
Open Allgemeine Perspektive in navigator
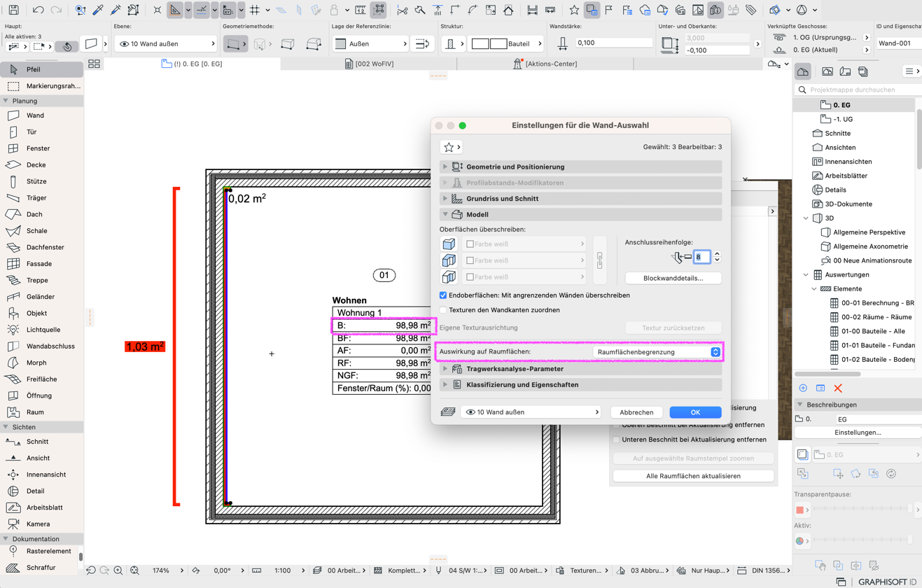point(869,232)
